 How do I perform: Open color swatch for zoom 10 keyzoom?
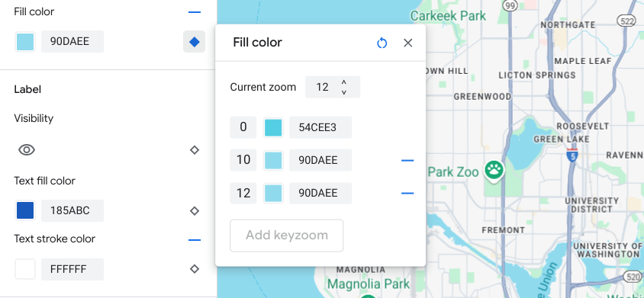pos(273,161)
